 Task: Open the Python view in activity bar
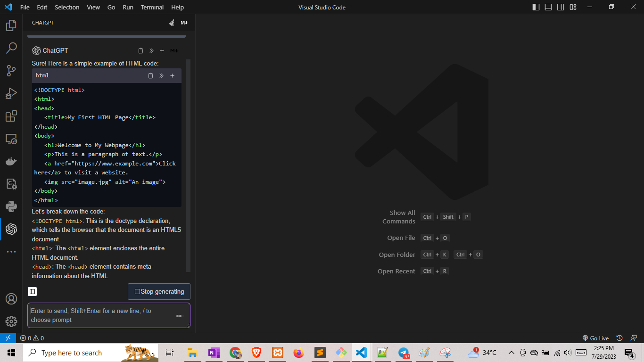pos(11,206)
